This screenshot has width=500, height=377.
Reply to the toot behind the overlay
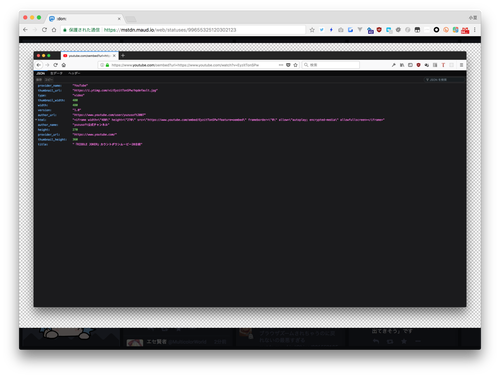coord(376,341)
